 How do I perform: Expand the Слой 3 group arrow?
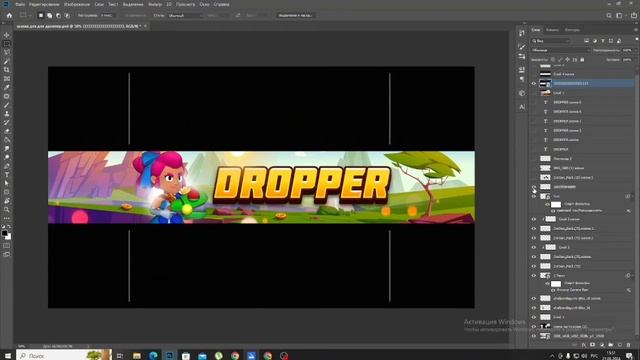[x=542, y=247]
